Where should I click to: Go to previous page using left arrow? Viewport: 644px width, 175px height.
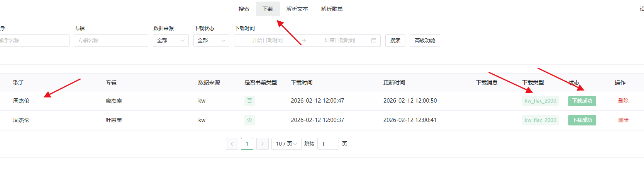[232, 144]
